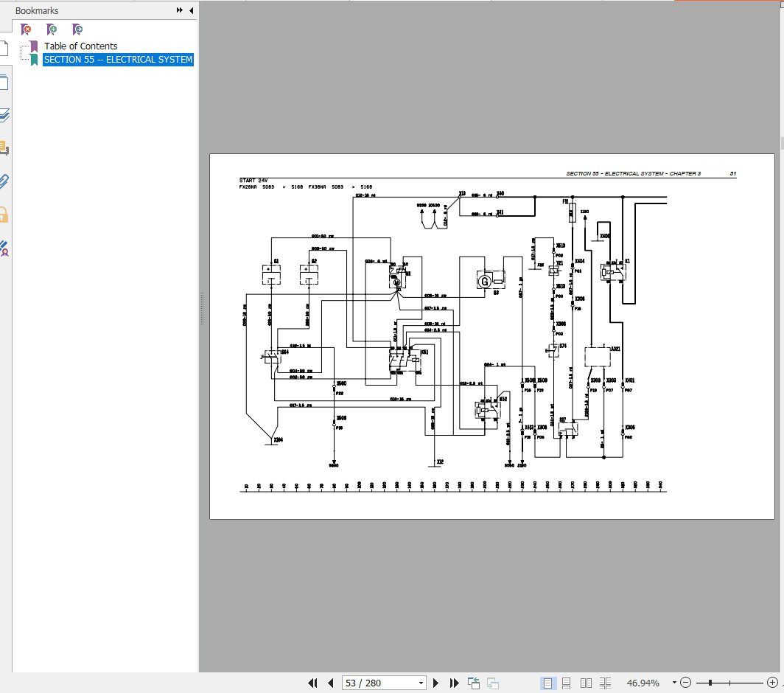Open the security lock panel icon
Screen dimensions: 784x693
click(x=4, y=215)
